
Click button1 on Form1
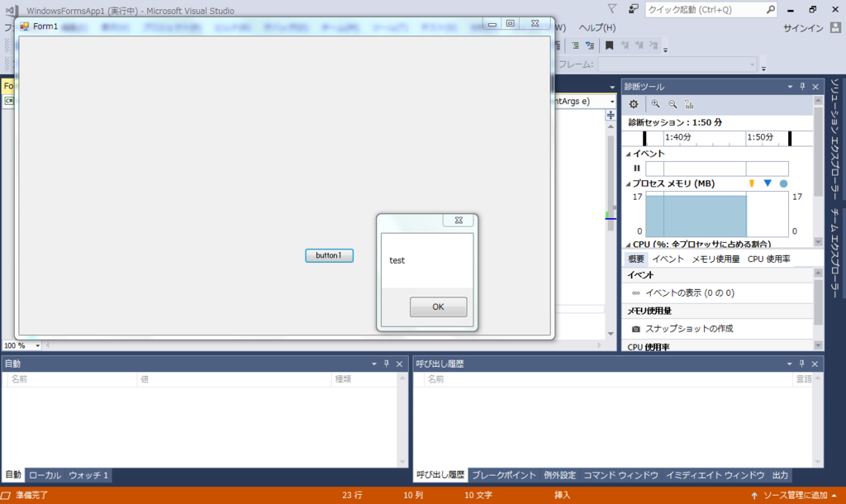point(329,255)
